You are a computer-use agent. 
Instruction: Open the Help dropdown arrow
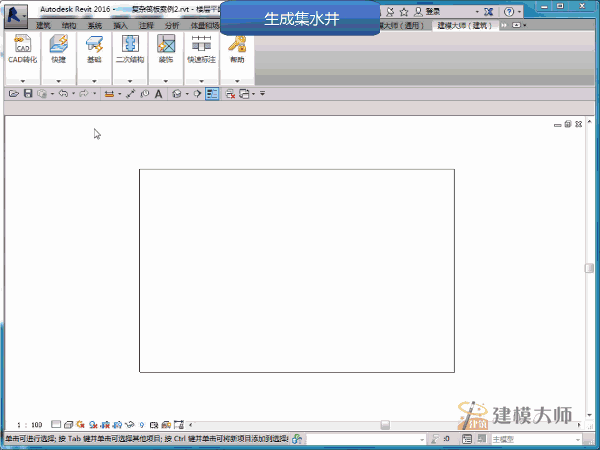(x=519, y=12)
